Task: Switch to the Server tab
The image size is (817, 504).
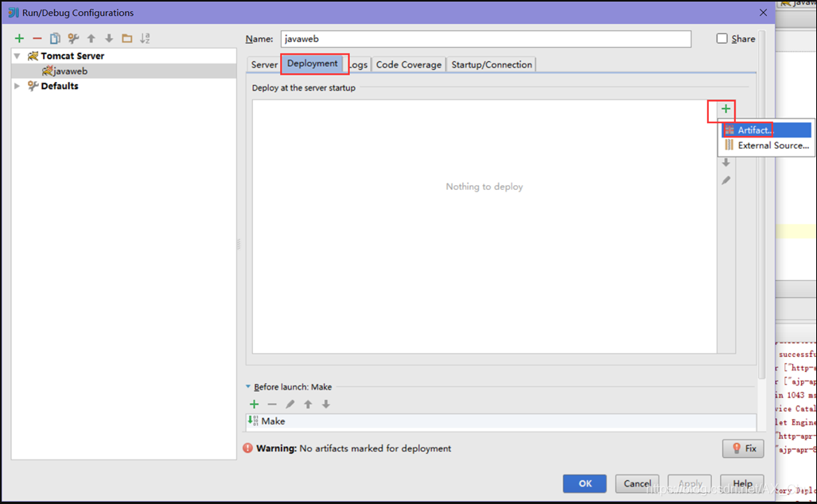Action: tap(264, 64)
